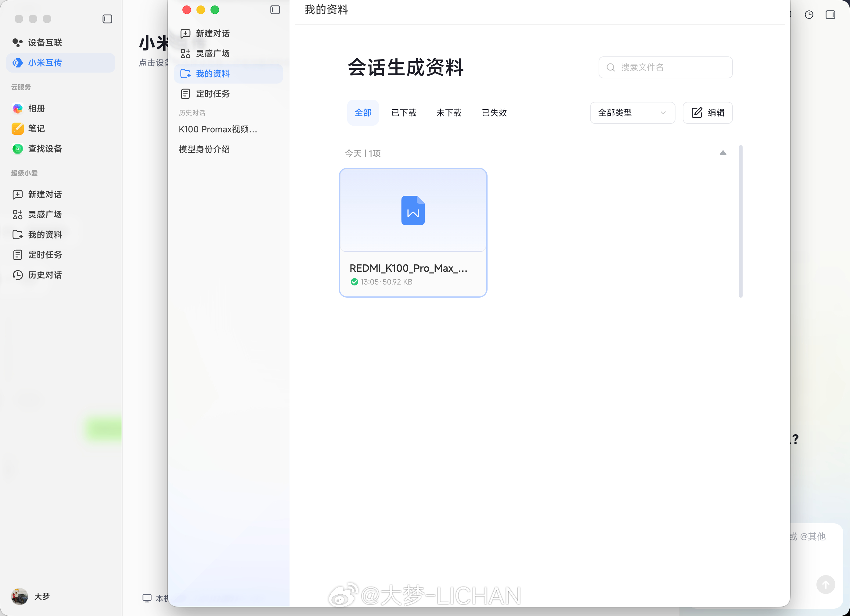Viewport: 850px width, 616px height.
Task: Click the edit pencil icon
Action: click(697, 113)
